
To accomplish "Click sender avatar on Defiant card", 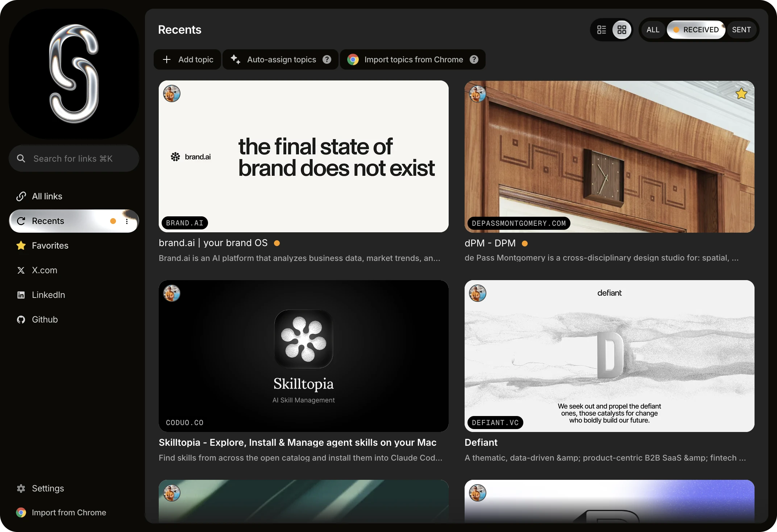I will pyautogui.click(x=478, y=293).
